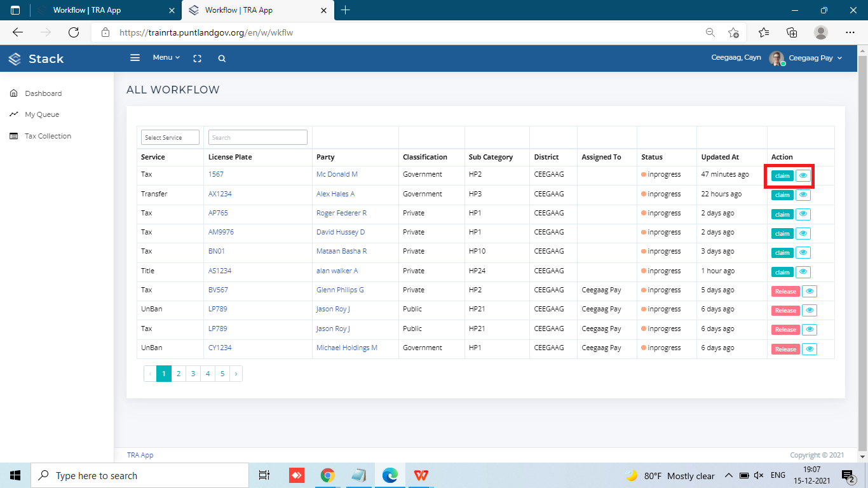The image size is (868, 488).
Task: Open Dashboard in the sidebar
Action: pyautogui.click(x=43, y=93)
